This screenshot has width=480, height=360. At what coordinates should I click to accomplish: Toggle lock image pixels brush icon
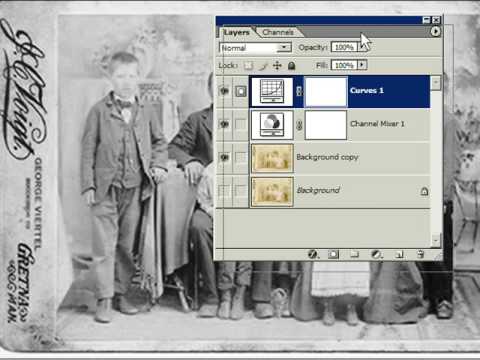(263, 65)
